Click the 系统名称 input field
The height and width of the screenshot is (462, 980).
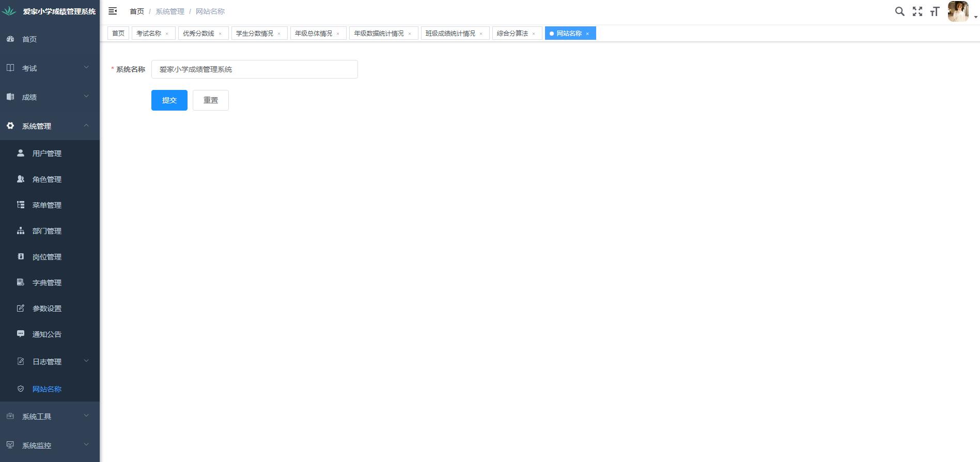pyautogui.click(x=254, y=69)
